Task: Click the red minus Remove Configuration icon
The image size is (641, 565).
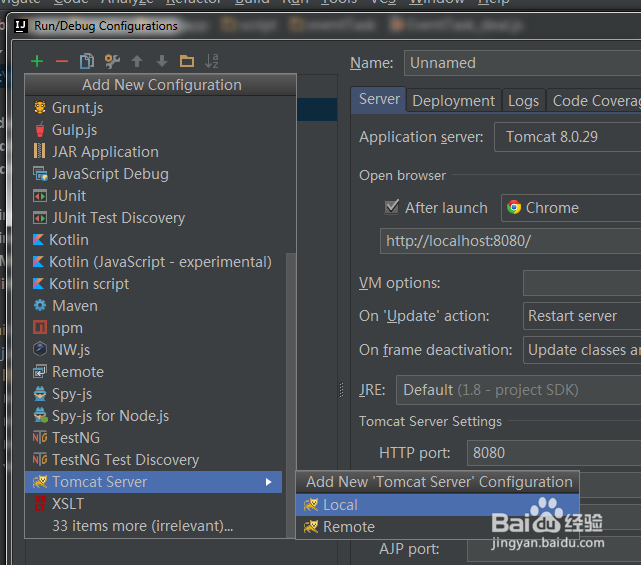Action: (x=62, y=61)
